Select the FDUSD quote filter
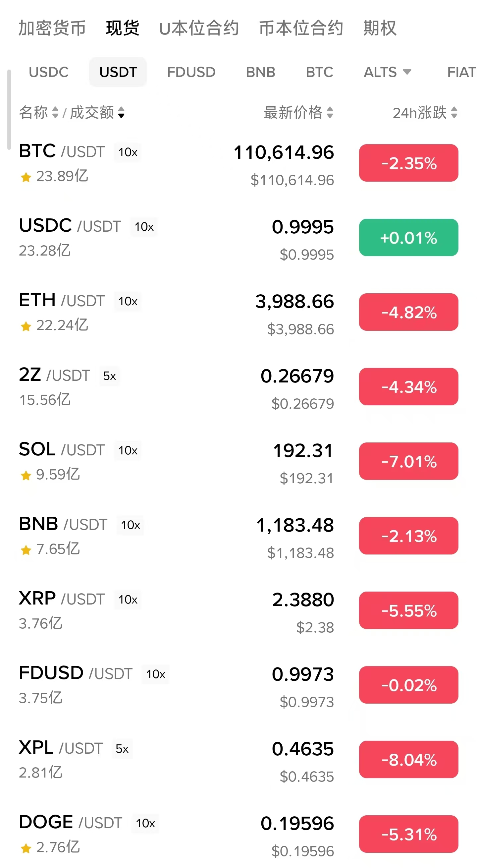477x868 pixels. click(x=191, y=72)
